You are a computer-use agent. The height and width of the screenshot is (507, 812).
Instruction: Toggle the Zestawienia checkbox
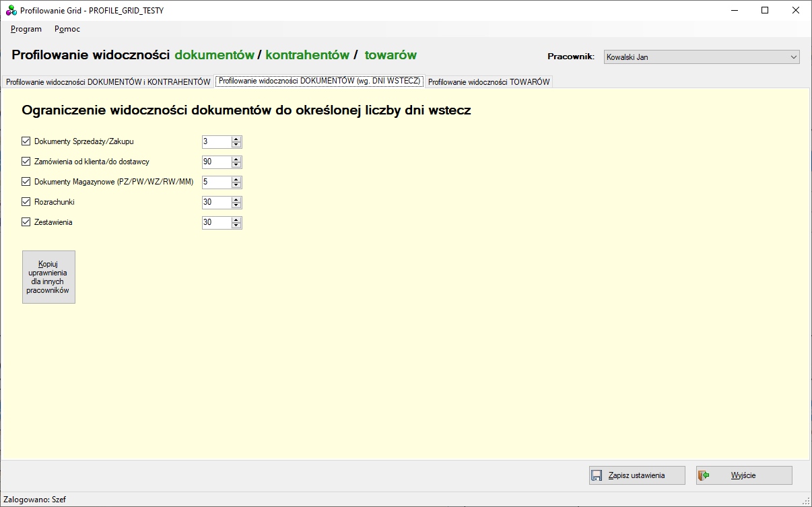[x=26, y=222]
